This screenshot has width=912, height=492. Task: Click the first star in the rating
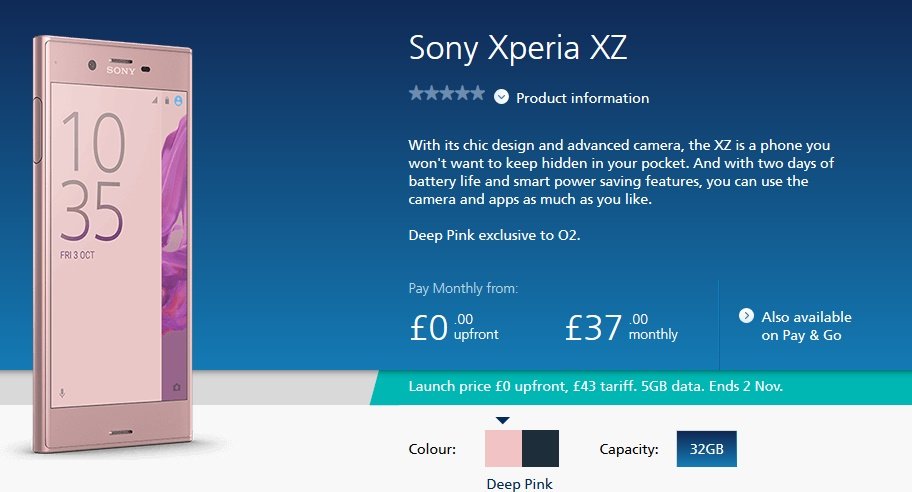[x=416, y=94]
